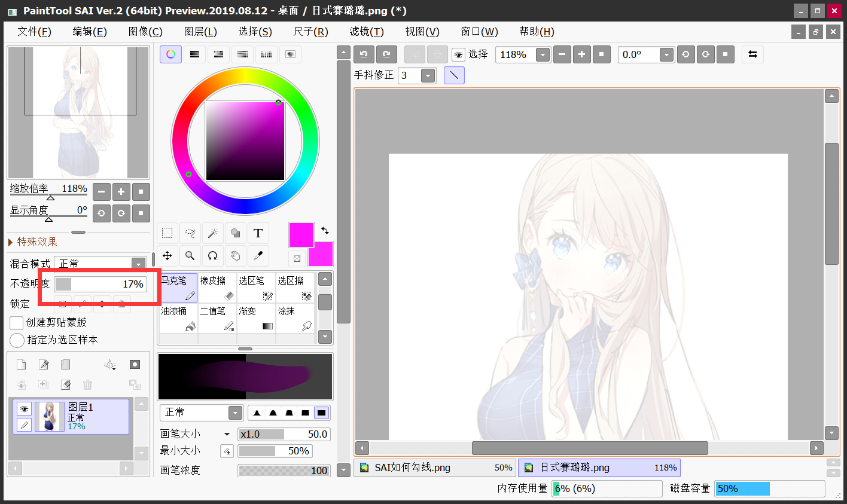Undo using the toolbar arrow
The image size is (847, 504).
pos(364,54)
